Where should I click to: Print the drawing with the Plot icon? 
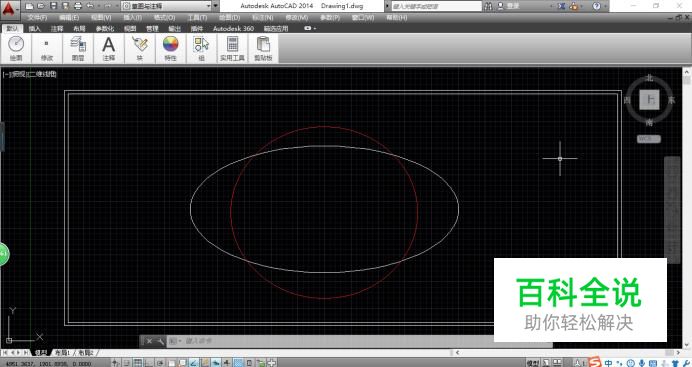pos(78,6)
